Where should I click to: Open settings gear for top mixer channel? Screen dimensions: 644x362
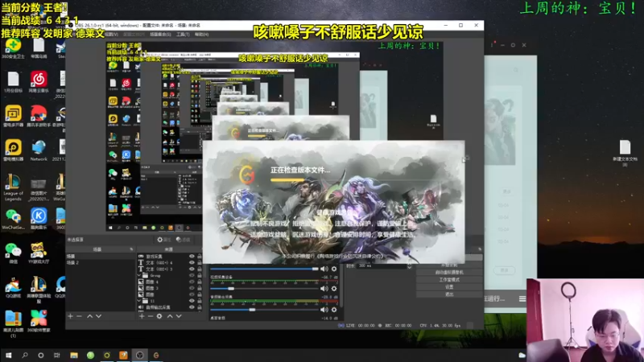tap(334, 269)
